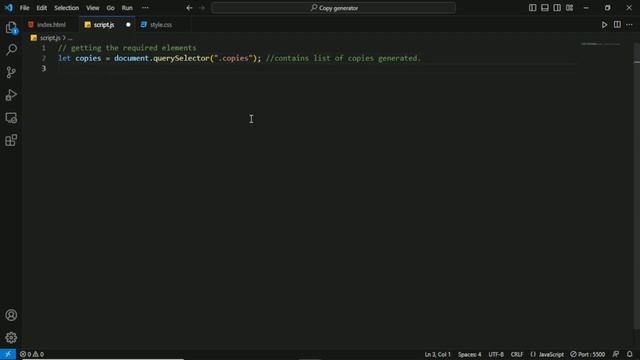The image size is (640, 360).
Task: Click the Copy generator command search box
Action: tap(333, 8)
